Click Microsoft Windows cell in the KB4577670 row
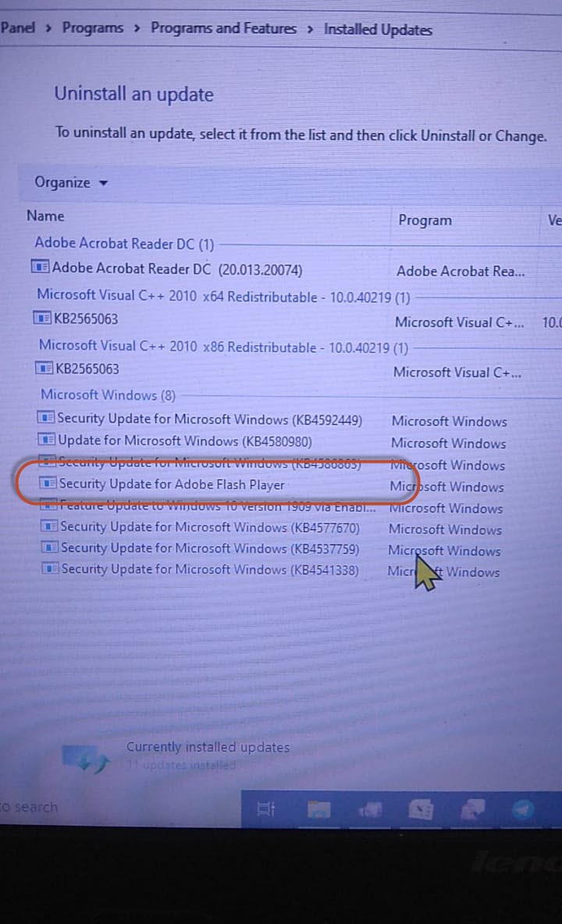The image size is (562, 924). click(x=445, y=529)
